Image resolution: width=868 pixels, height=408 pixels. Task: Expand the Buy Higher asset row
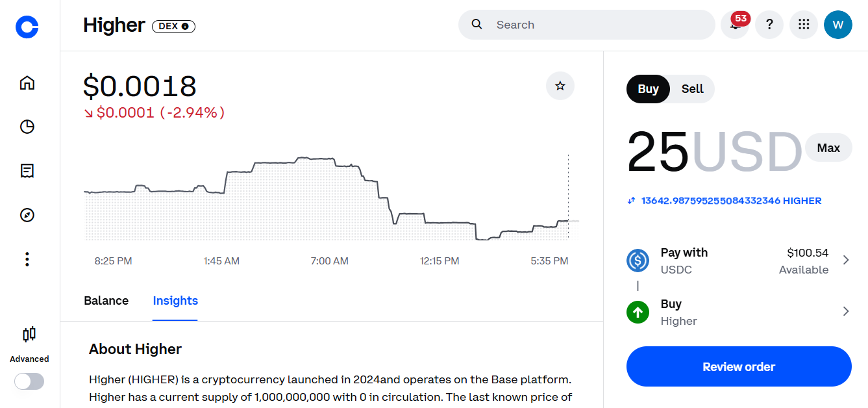coord(738,312)
